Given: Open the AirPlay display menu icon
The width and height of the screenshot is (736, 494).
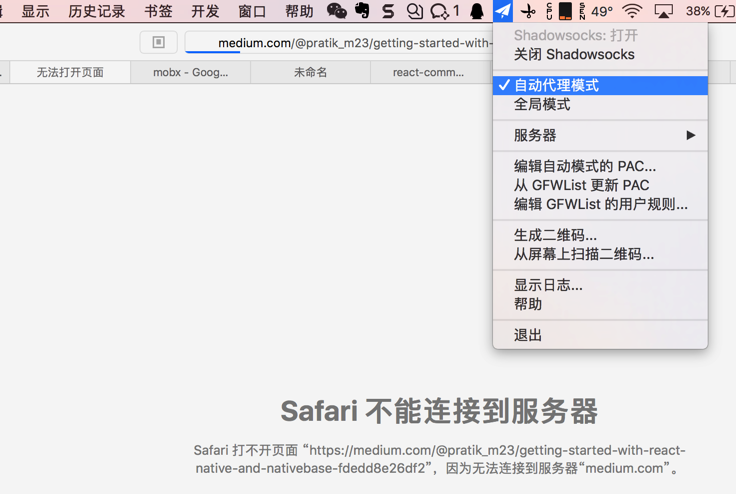Looking at the screenshot, I should pyautogui.click(x=663, y=11).
